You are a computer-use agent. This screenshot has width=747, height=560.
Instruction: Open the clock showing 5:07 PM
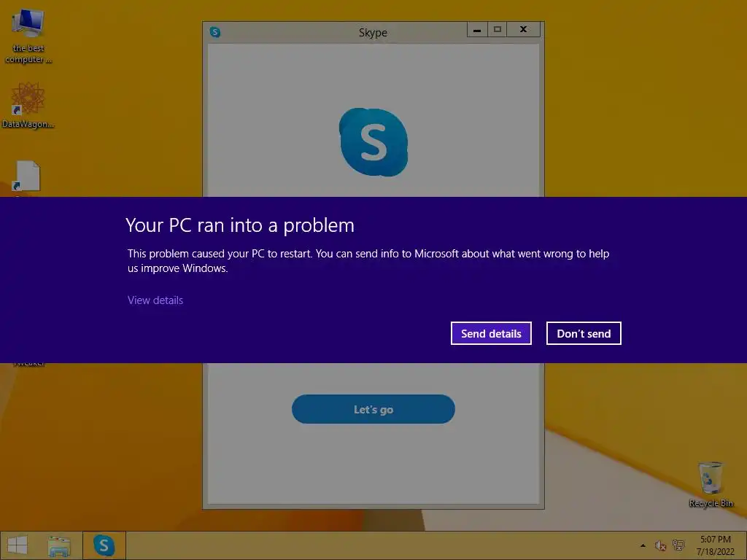(715, 545)
